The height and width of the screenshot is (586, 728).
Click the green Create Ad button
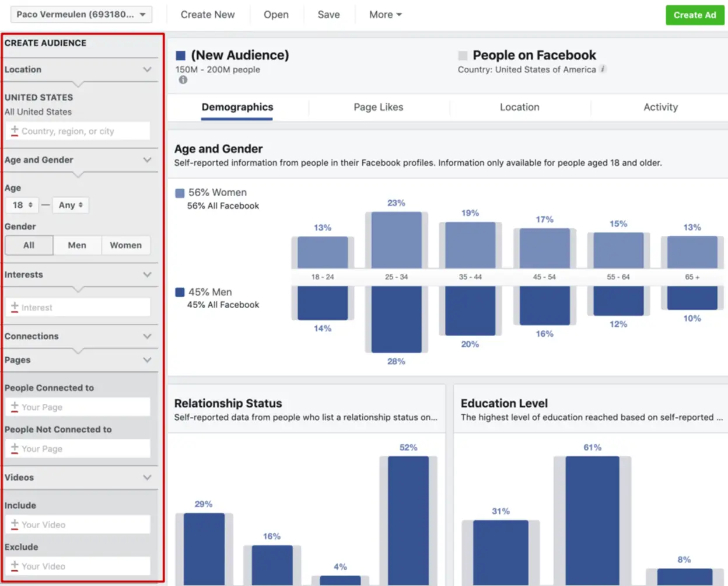pos(695,15)
